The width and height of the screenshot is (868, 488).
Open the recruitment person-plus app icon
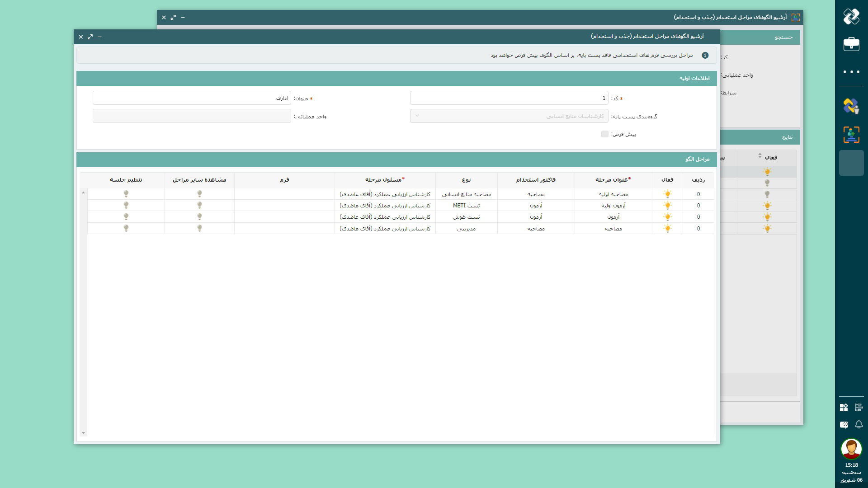click(x=851, y=135)
